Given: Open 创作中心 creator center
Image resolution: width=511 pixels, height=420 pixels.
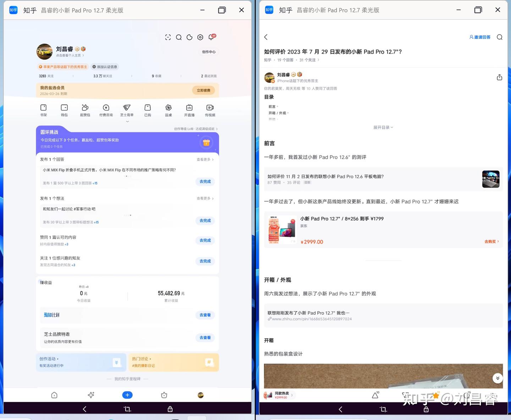Looking at the screenshot, I should [209, 52].
